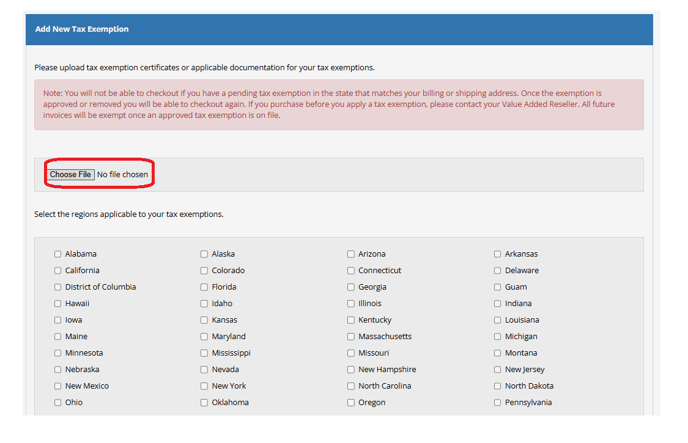Select the Colorado region
This screenshot has height=443, width=688.
tap(204, 271)
